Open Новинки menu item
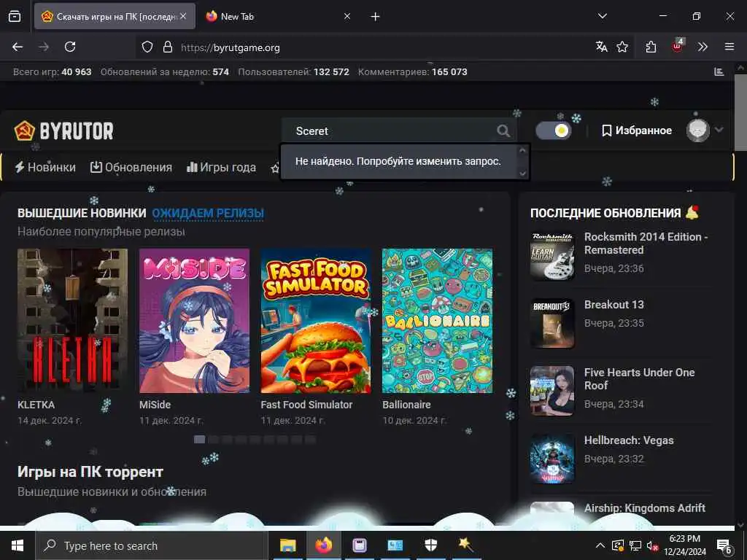The height and width of the screenshot is (560, 747). pos(45,167)
